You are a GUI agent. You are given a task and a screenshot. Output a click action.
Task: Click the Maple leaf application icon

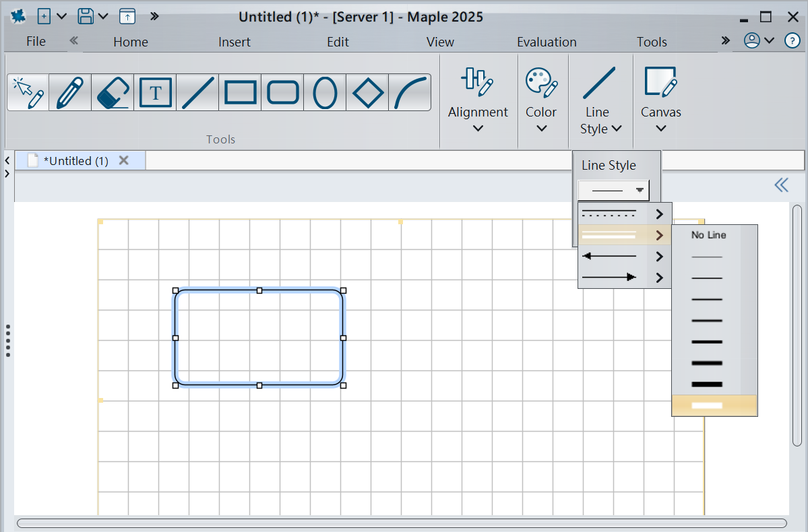(18, 16)
